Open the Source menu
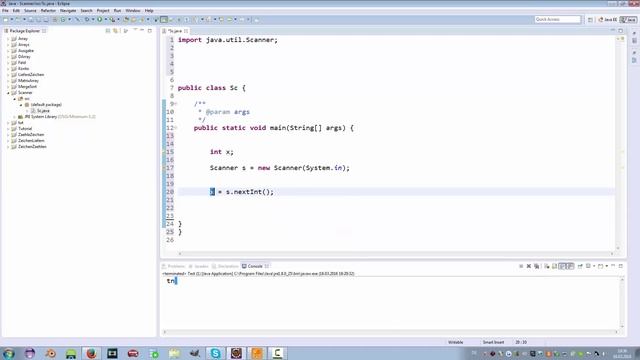 click(x=30, y=11)
